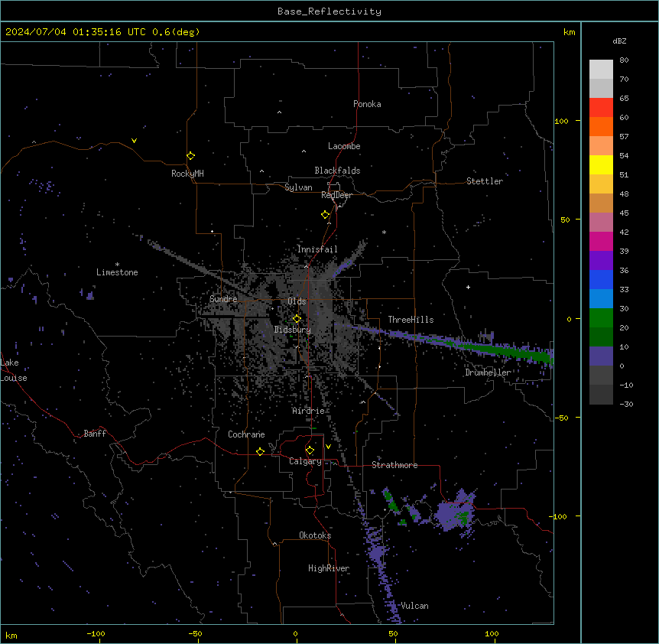Click the white asterisk above Limestone label
Screen dimensions: 659x644
pyautogui.click(x=117, y=265)
